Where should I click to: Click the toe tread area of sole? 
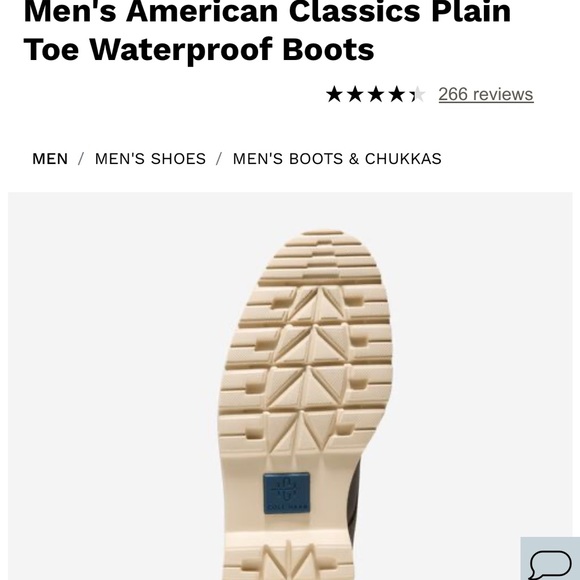coord(320,258)
